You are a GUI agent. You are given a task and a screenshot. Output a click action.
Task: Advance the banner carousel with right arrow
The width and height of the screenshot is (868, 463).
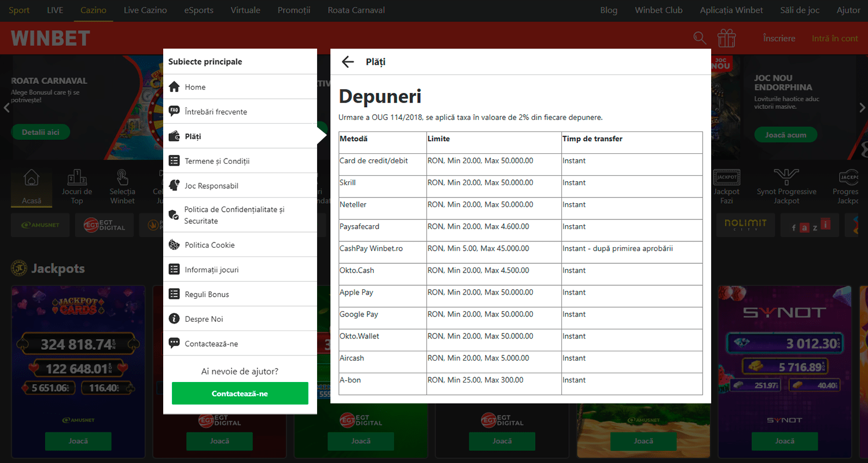click(862, 108)
